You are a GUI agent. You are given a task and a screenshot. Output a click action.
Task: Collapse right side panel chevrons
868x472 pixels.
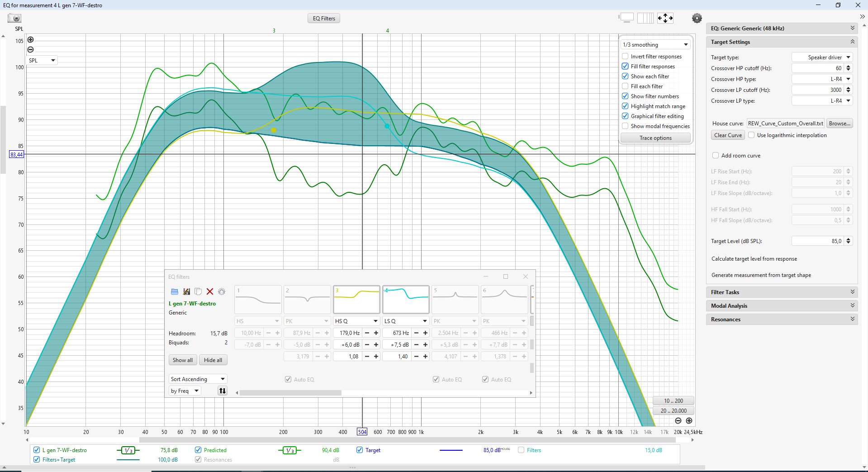[x=862, y=17]
